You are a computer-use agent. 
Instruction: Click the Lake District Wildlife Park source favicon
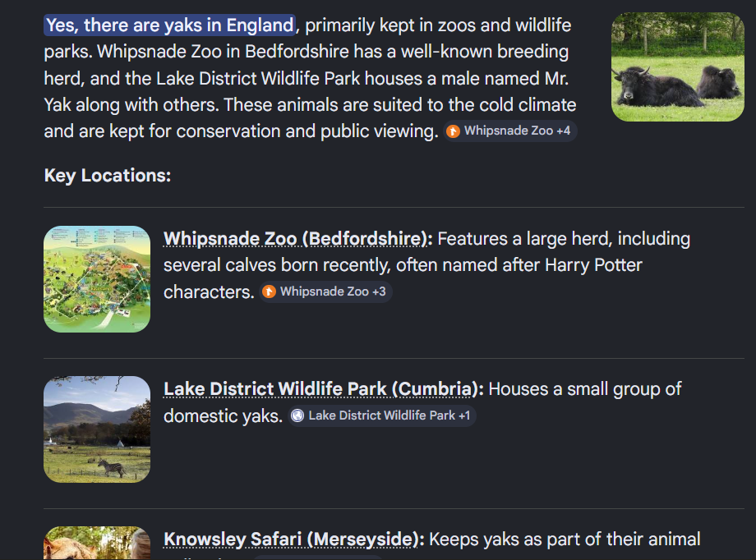pos(297,415)
